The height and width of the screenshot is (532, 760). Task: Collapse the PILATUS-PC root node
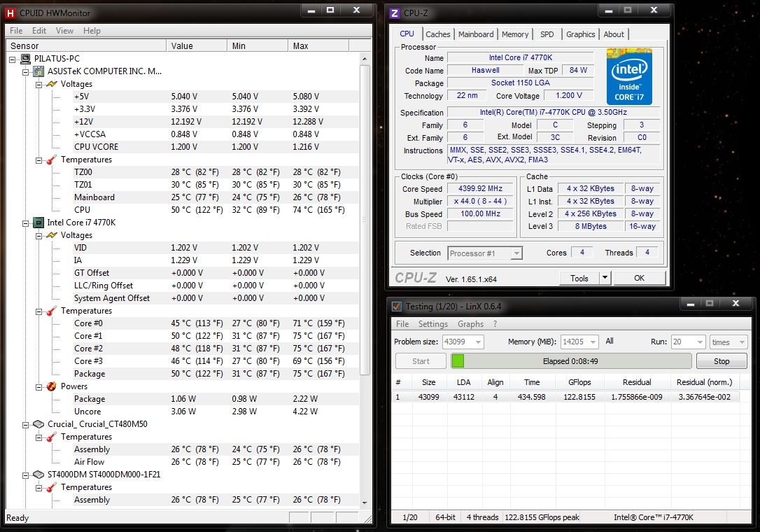tap(12, 59)
